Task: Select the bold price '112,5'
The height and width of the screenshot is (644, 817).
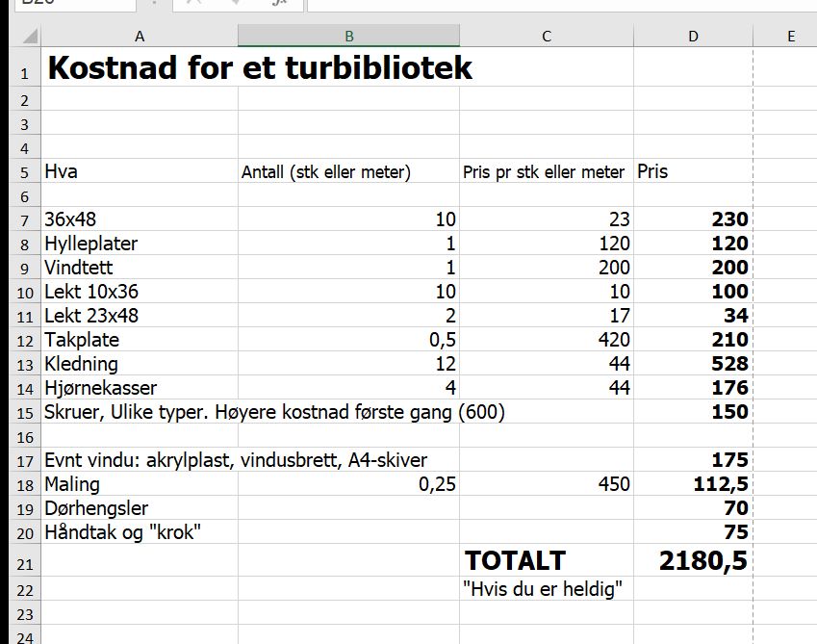Action: click(693, 484)
